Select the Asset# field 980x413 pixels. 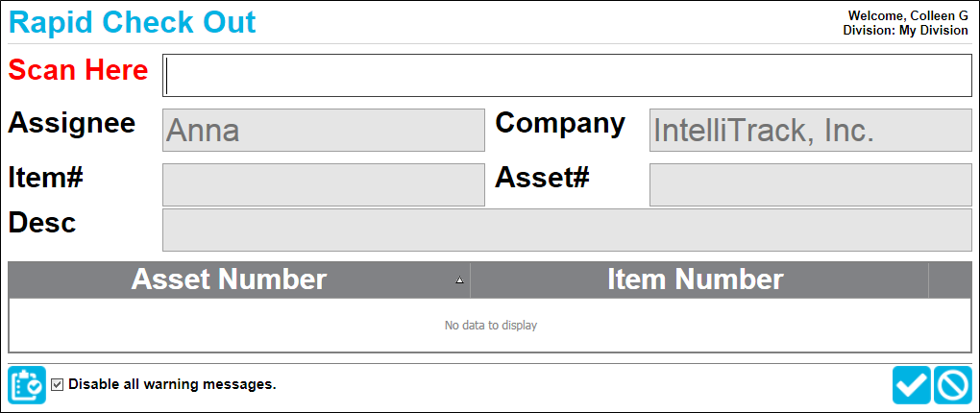[811, 185]
